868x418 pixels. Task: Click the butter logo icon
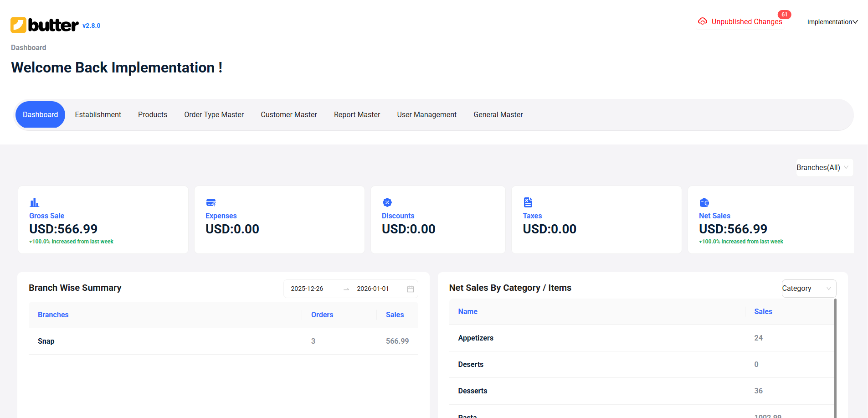coord(18,25)
